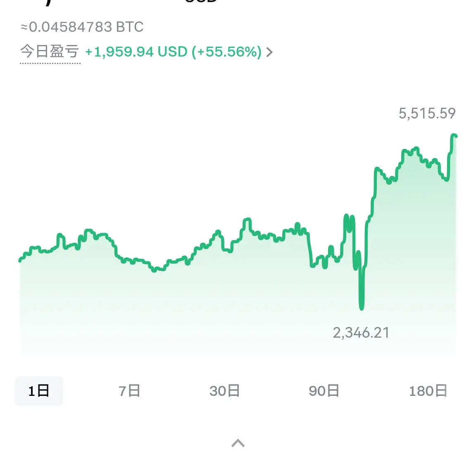
Task: Tap the ≈0.04584783 BTC equivalent value
Action: (x=82, y=27)
